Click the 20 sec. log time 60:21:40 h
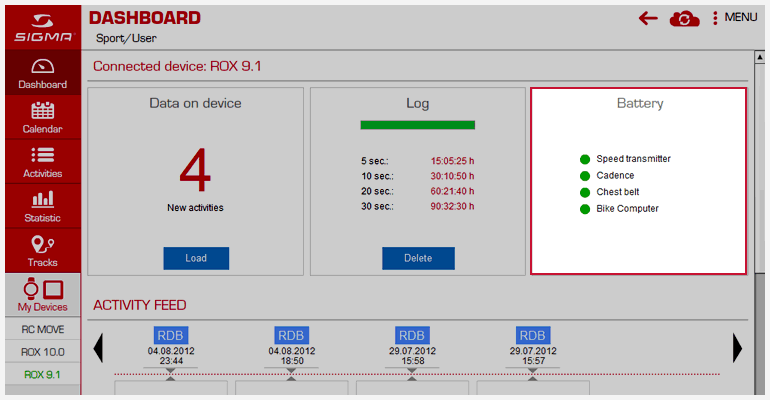Image resolution: width=770 pixels, height=400 pixels. [452, 191]
